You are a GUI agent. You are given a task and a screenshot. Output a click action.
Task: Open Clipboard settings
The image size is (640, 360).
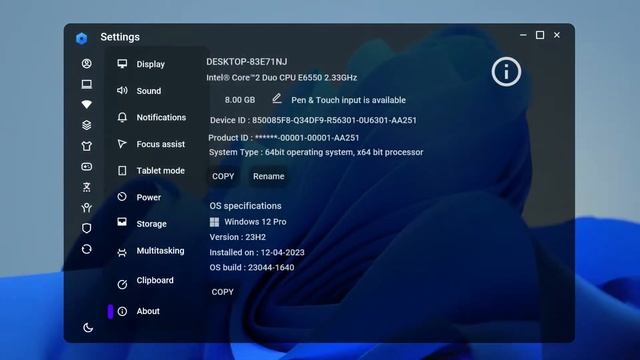(155, 281)
